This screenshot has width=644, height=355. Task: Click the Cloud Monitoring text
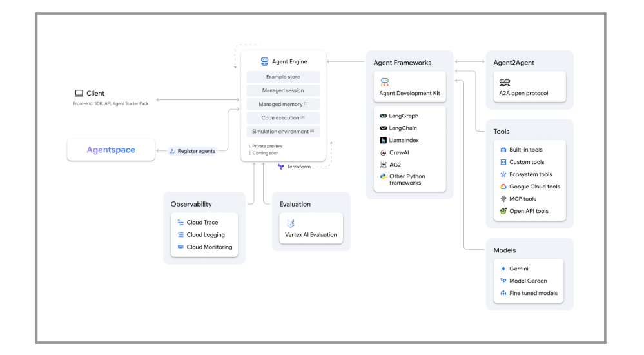point(210,247)
